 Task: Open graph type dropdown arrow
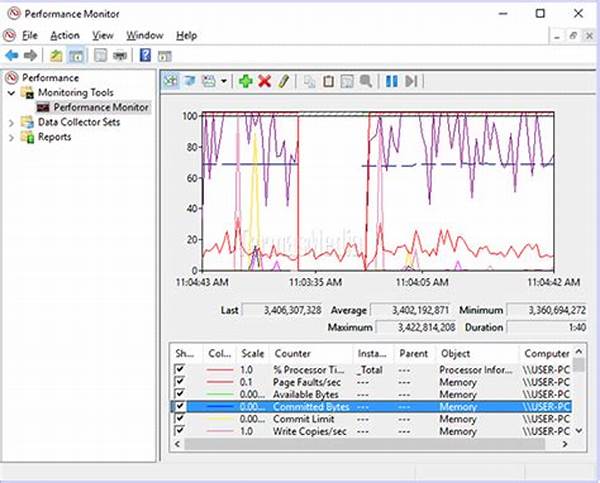pyautogui.click(x=224, y=82)
